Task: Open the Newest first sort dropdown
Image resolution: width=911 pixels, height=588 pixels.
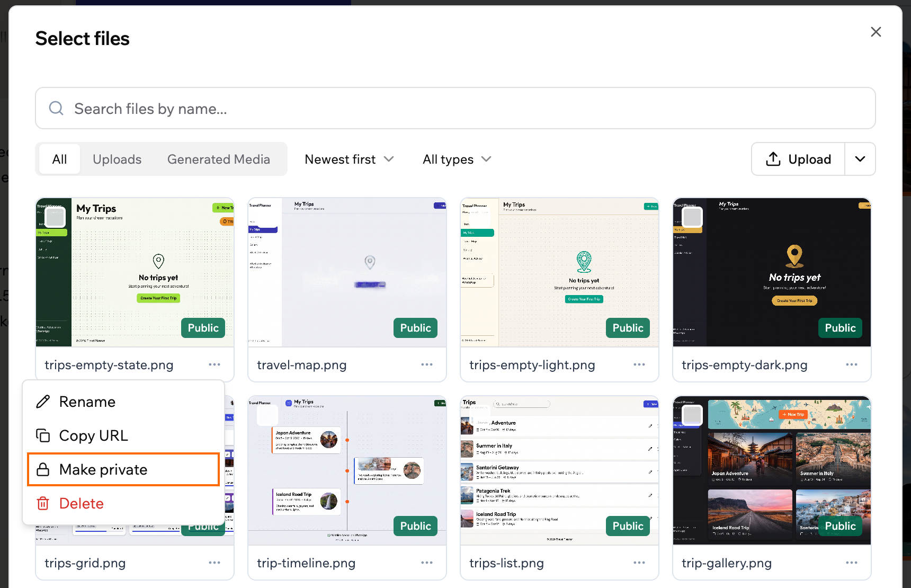Action: [x=349, y=159]
